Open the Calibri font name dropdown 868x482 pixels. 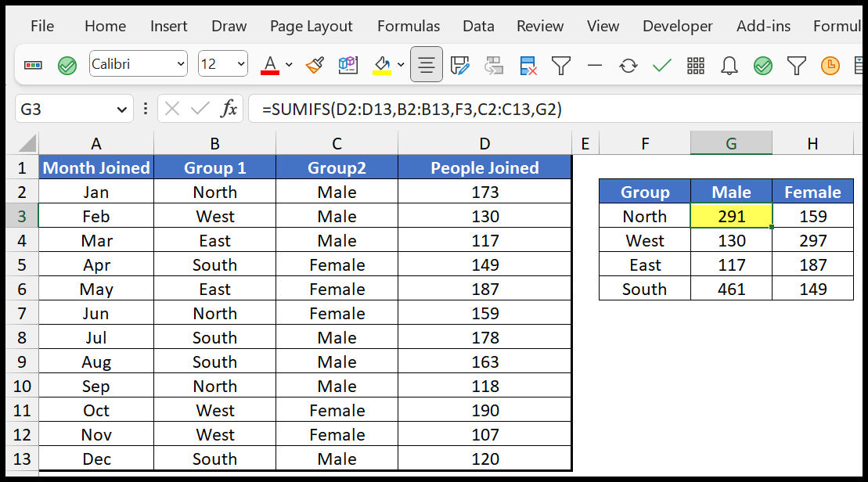(181, 64)
